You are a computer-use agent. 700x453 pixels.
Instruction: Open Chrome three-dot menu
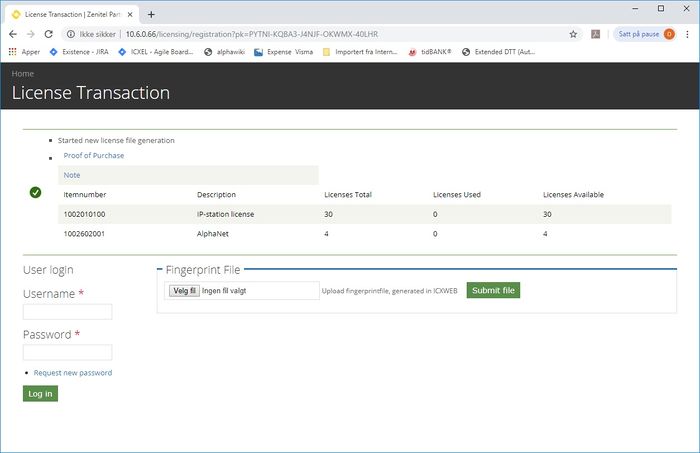coord(688,33)
